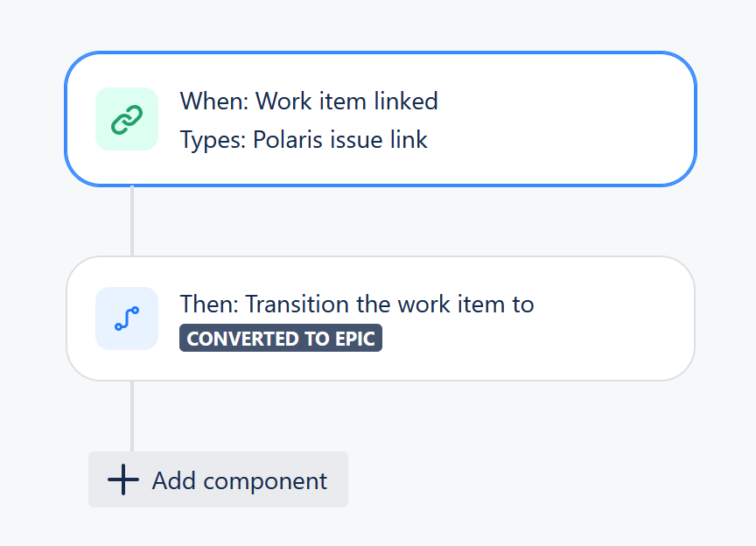Viewport: 756px width, 546px height.
Task: Click the "Add component" text label
Action: click(x=240, y=481)
